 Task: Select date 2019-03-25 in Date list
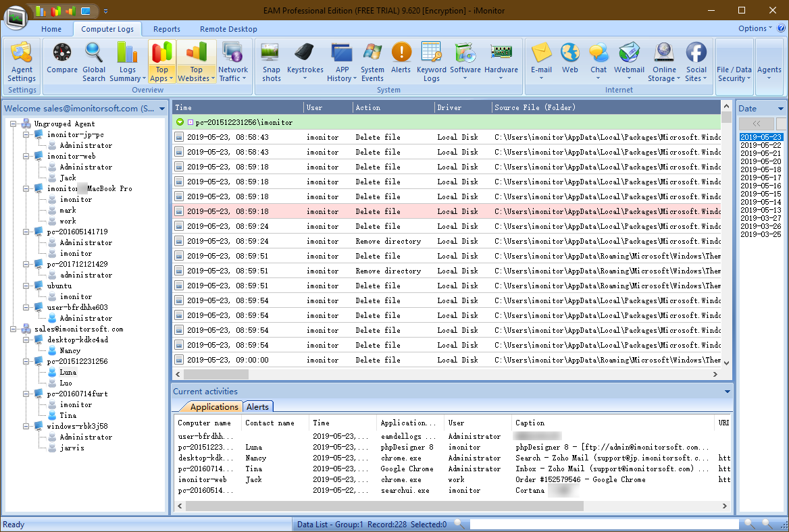tap(761, 234)
